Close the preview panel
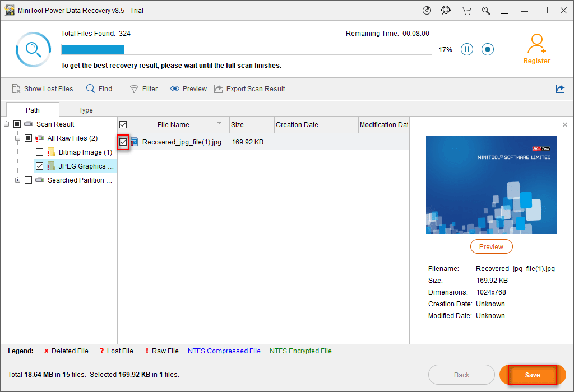The height and width of the screenshot is (392, 574). point(565,125)
